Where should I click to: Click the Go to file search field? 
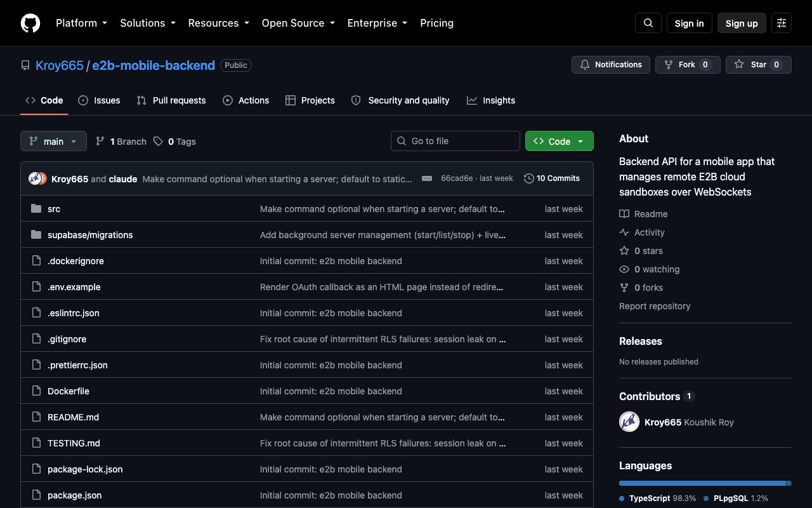tap(455, 141)
